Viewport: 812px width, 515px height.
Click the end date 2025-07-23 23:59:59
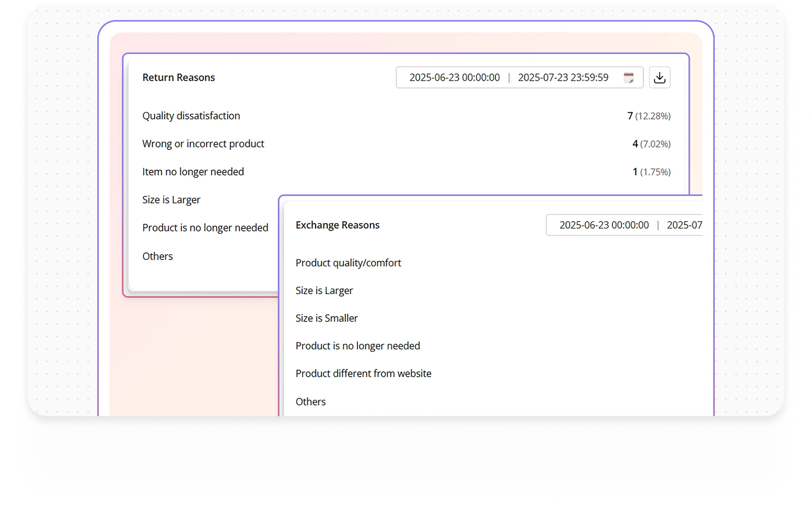[563, 77]
